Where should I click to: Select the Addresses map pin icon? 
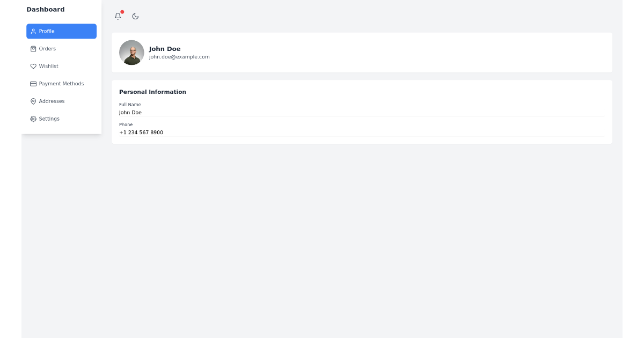(33, 101)
